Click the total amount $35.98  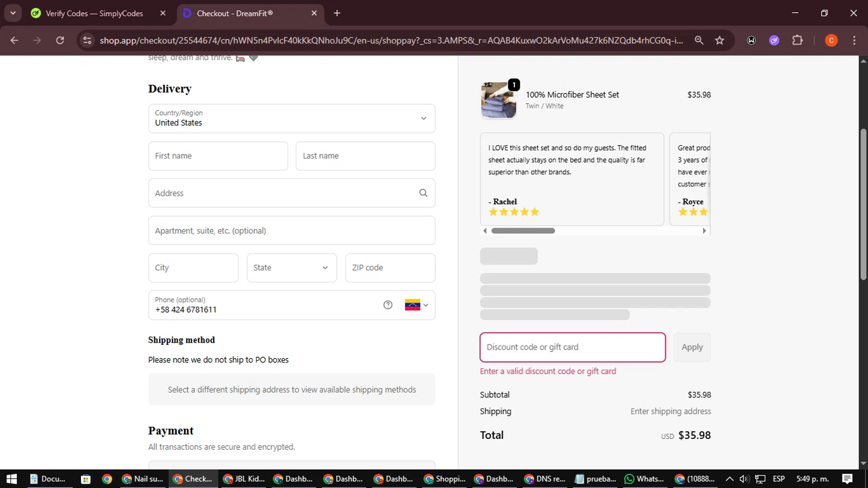pyautogui.click(x=694, y=435)
